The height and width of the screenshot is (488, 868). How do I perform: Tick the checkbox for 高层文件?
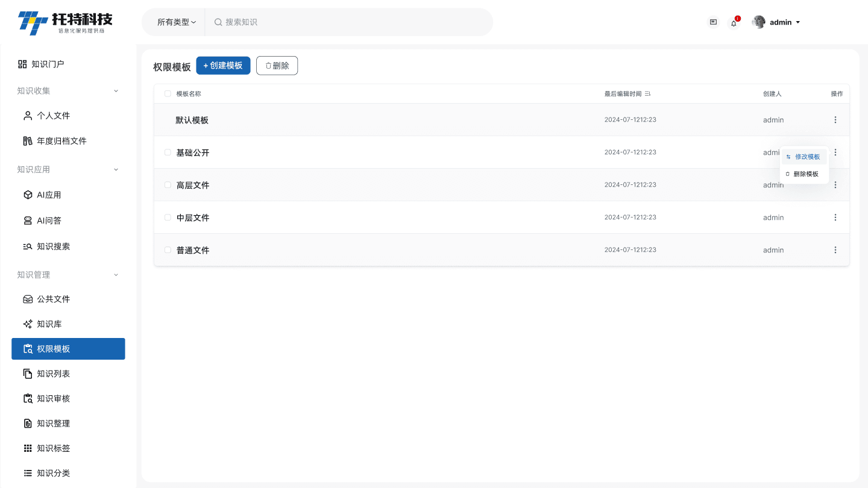click(168, 185)
